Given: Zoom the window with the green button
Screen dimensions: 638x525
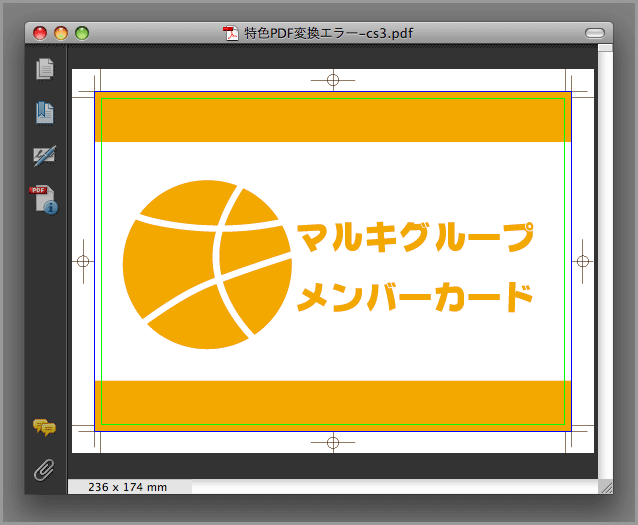Looking at the screenshot, I should (x=82, y=33).
